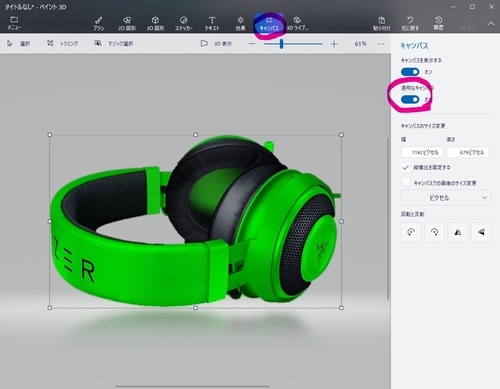Image resolution: width=500 pixels, height=389 pixels.
Task: Zoom out with the minus icon
Action: click(x=252, y=44)
